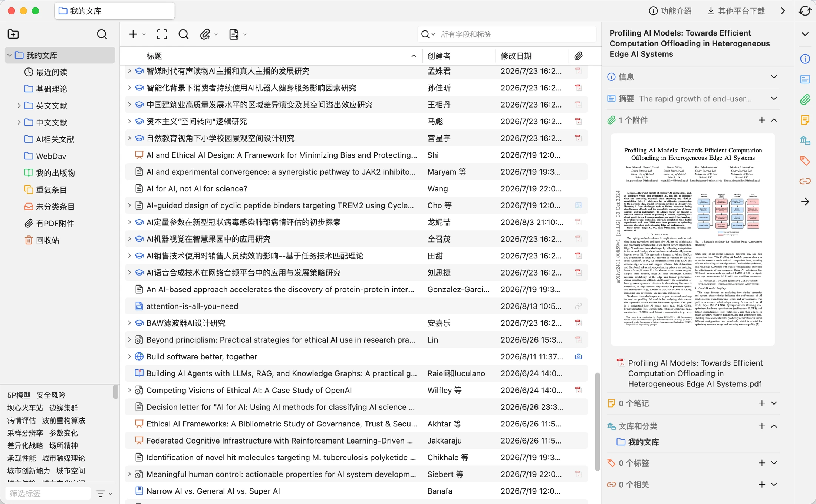Image resolution: width=816 pixels, height=504 pixels.
Task: Open the search mode dropdown arrow
Action: (433, 34)
